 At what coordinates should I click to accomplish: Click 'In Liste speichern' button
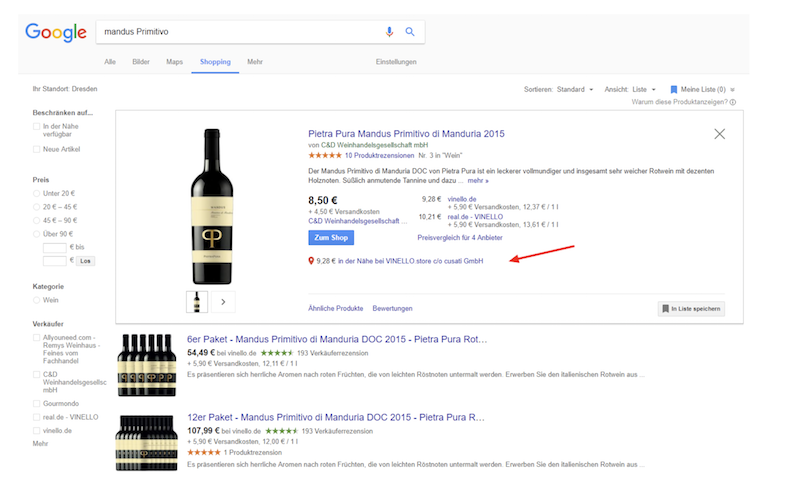pos(691,309)
